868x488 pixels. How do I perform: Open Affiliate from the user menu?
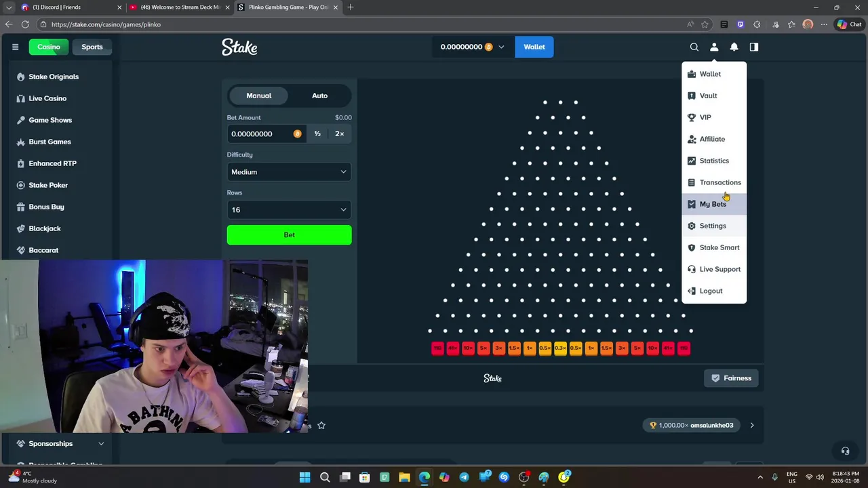click(714, 139)
